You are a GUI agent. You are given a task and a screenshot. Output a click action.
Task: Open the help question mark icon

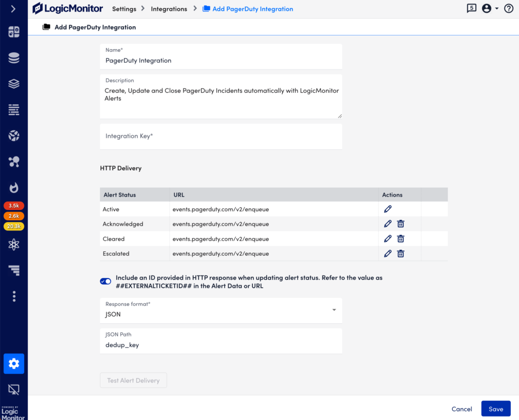point(508,9)
